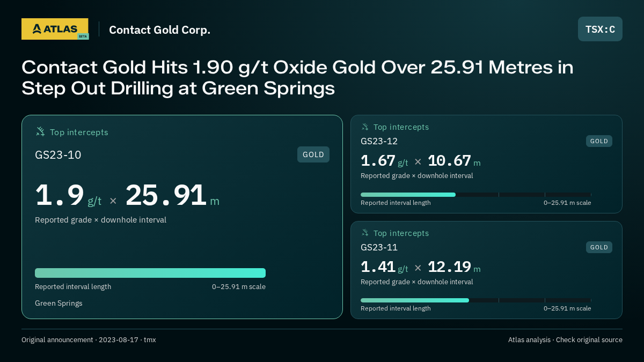
Task: Click the Contact Gold Corp. company name
Action: (159, 30)
